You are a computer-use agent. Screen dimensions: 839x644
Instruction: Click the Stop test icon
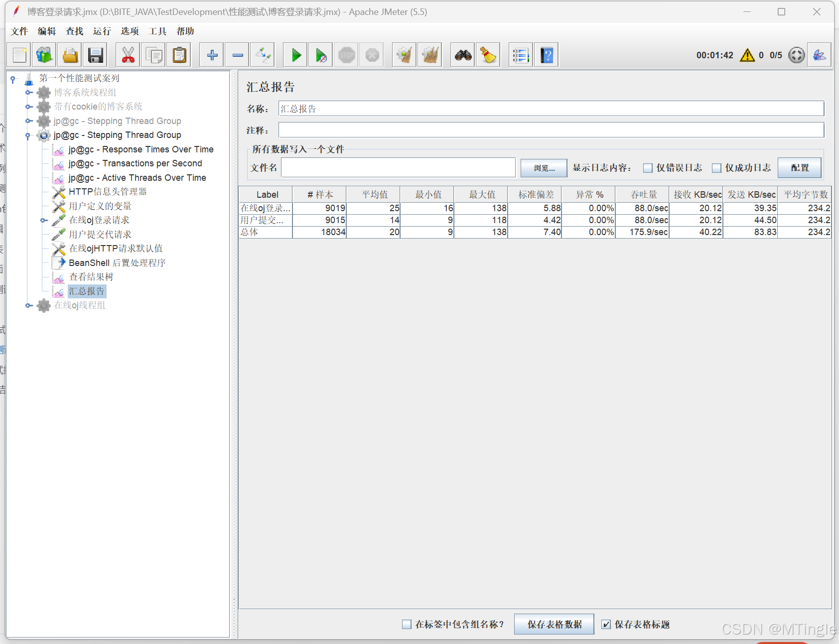click(347, 55)
